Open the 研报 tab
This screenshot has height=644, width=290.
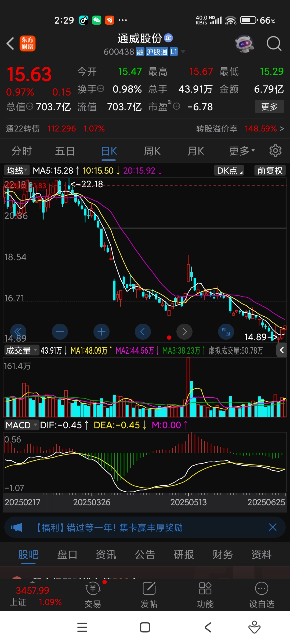pyautogui.click(x=184, y=554)
